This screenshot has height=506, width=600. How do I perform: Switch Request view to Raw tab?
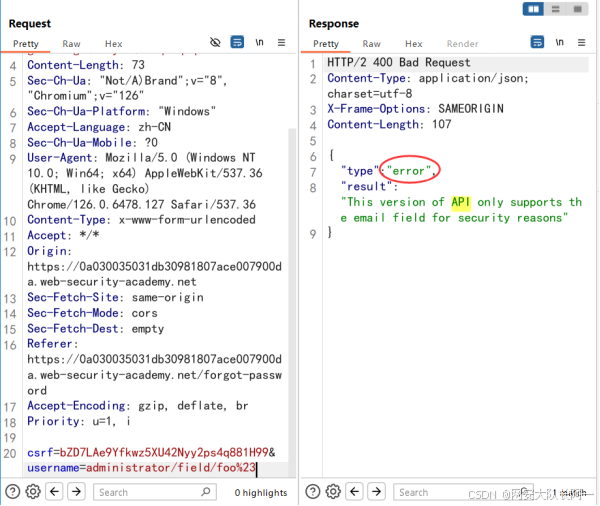point(72,44)
